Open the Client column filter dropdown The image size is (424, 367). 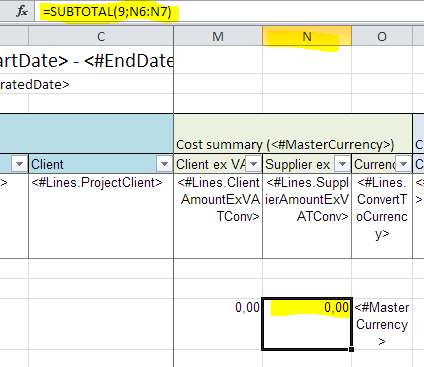(164, 164)
